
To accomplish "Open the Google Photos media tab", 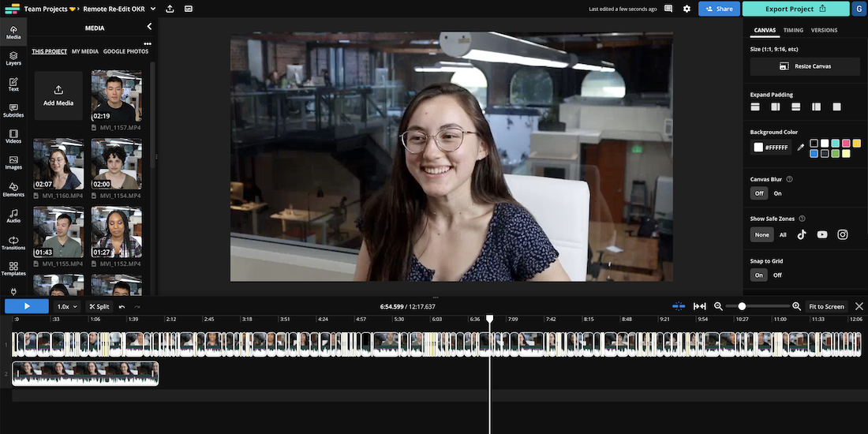I will pos(125,51).
